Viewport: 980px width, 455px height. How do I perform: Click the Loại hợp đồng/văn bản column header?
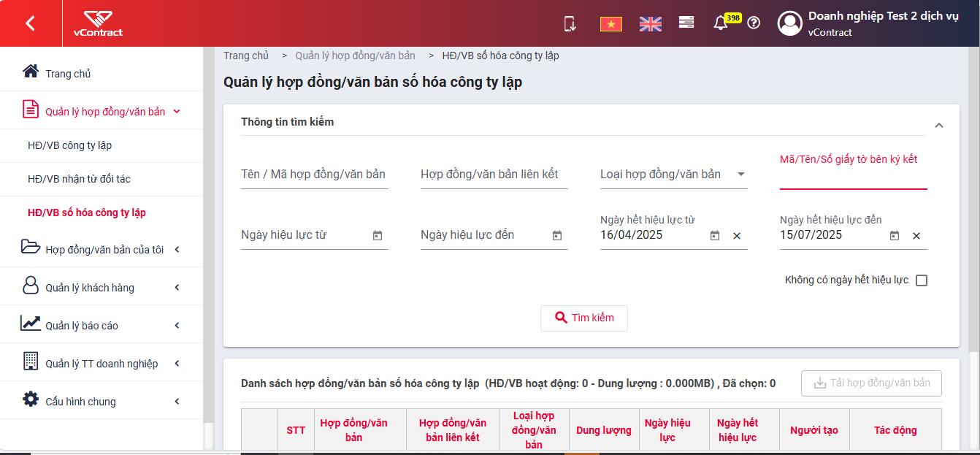point(534,430)
